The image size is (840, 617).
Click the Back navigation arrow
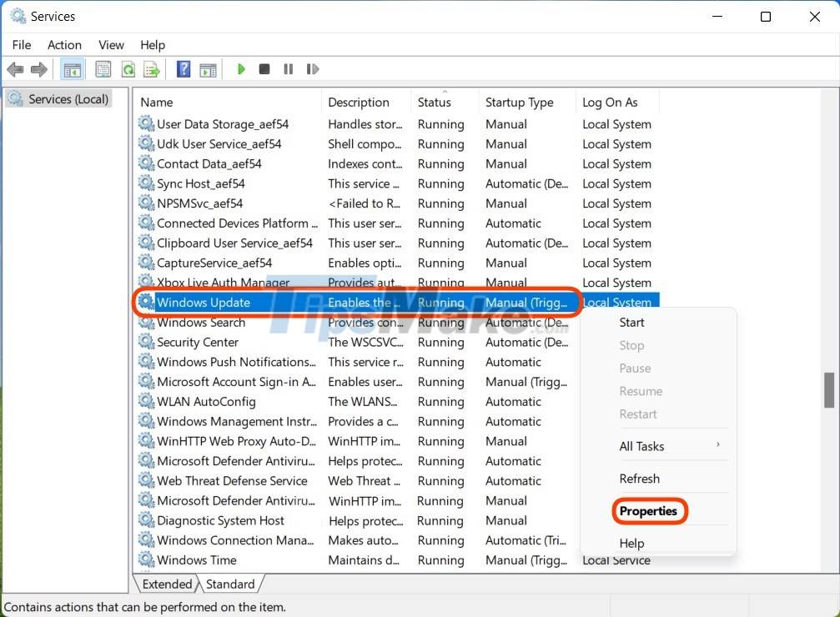(15, 69)
